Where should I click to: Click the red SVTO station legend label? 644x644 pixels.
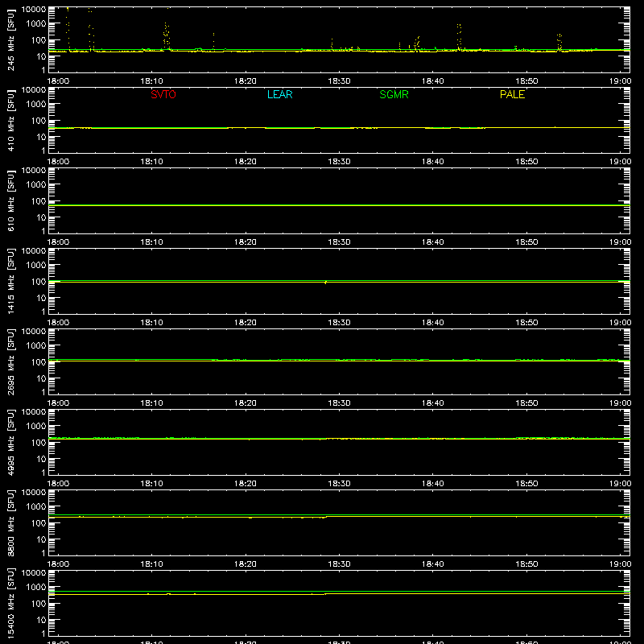(x=163, y=94)
